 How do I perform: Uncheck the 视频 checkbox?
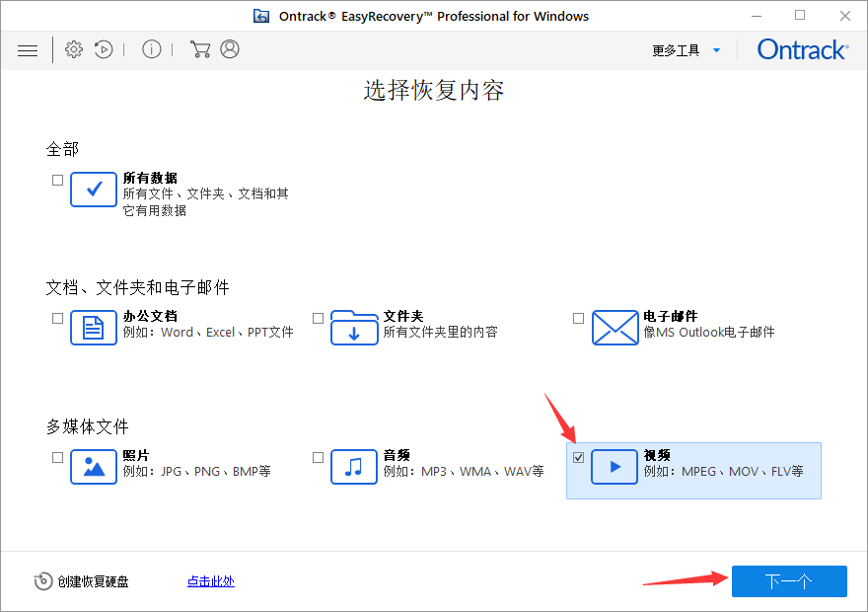tap(578, 457)
